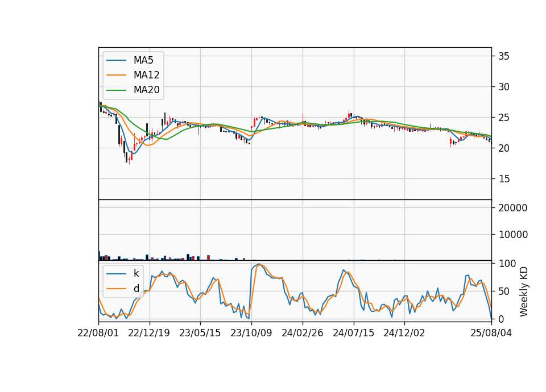Click the MA5 legend label
This screenshot has width=546, height=392.
(143, 60)
